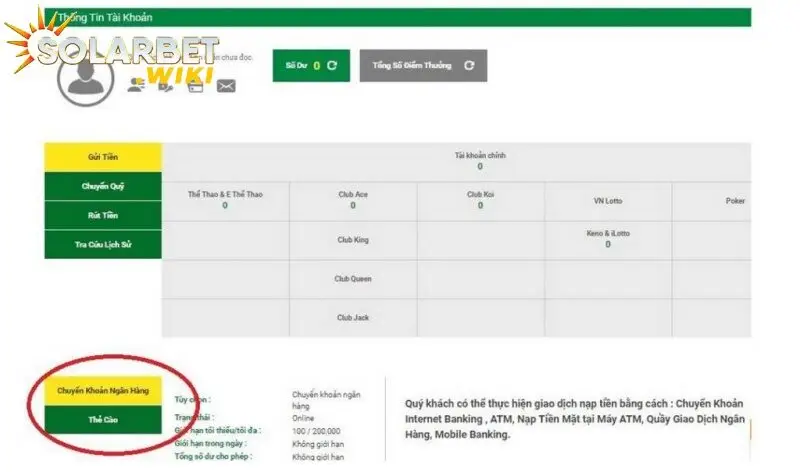
Task: Open the envelope messages icon
Action: (x=226, y=86)
